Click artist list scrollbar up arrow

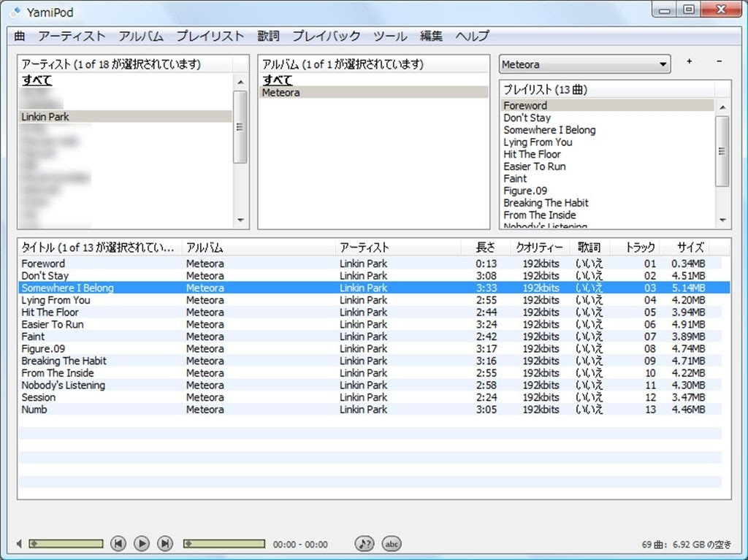[240, 82]
